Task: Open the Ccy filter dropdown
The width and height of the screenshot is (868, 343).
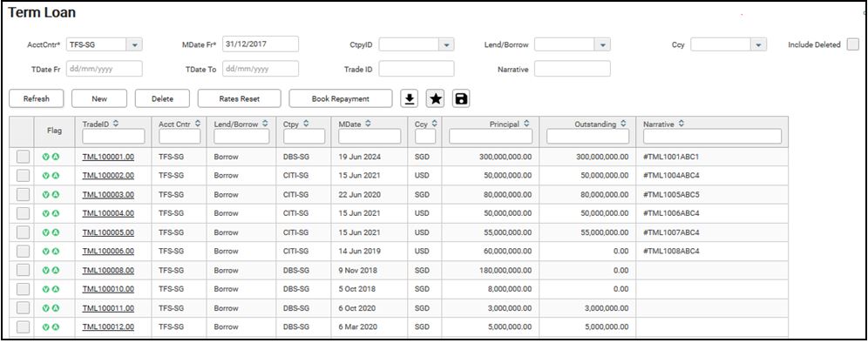Action: tap(758, 44)
